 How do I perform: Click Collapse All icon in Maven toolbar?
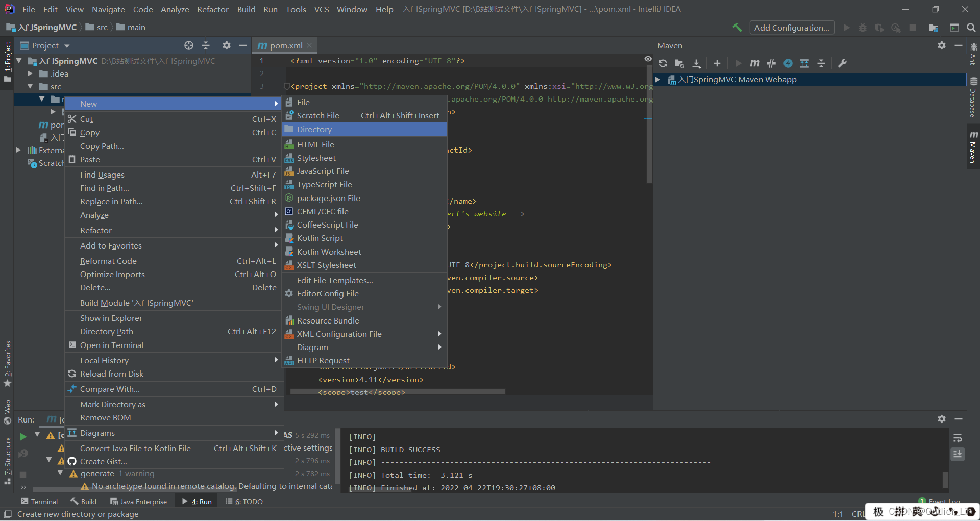pos(821,63)
